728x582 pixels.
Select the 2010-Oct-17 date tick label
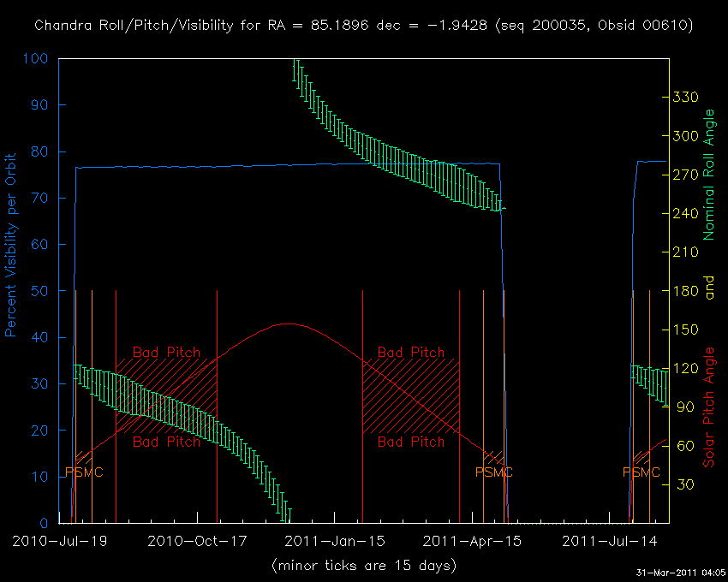point(196,541)
